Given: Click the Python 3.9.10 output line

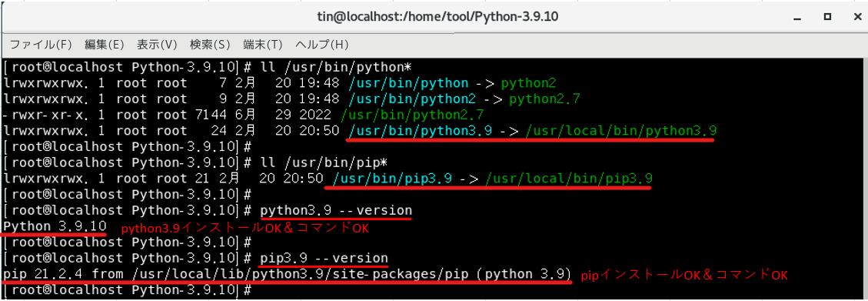Looking at the screenshot, I should pyautogui.click(x=54, y=227).
